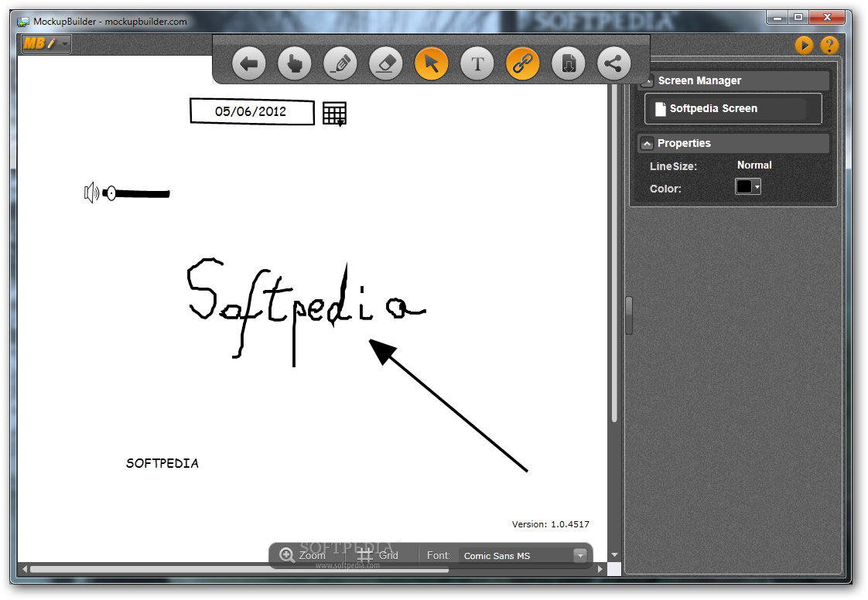Click the vertical scrollbar down arrow
The image size is (868, 600).
(x=614, y=555)
